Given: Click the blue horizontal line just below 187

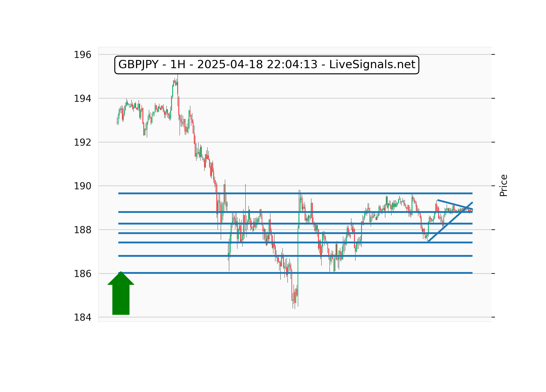Looking at the screenshot, I should pyautogui.click(x=265, y=256).
